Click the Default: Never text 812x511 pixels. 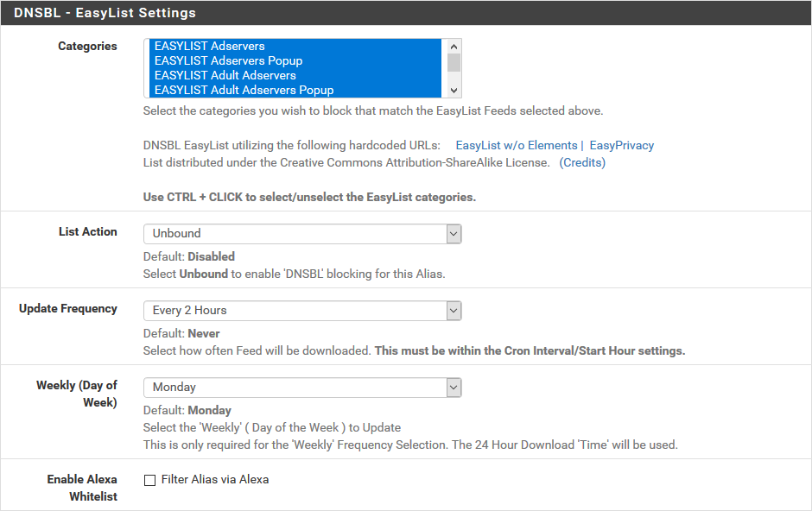point(181,333)
